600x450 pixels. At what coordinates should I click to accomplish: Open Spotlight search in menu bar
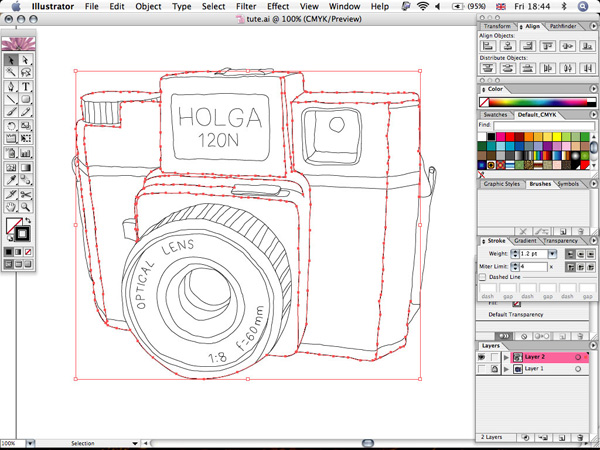(x=583, y=7)
